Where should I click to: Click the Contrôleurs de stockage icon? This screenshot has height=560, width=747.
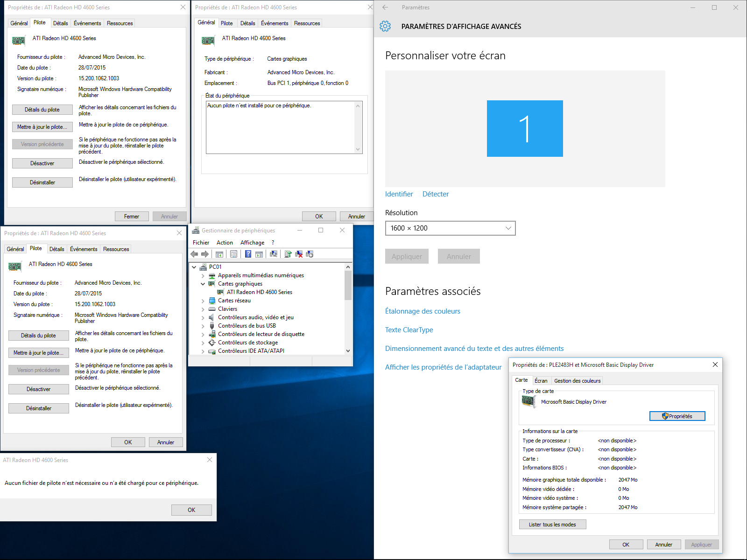(x=212, y=343)
